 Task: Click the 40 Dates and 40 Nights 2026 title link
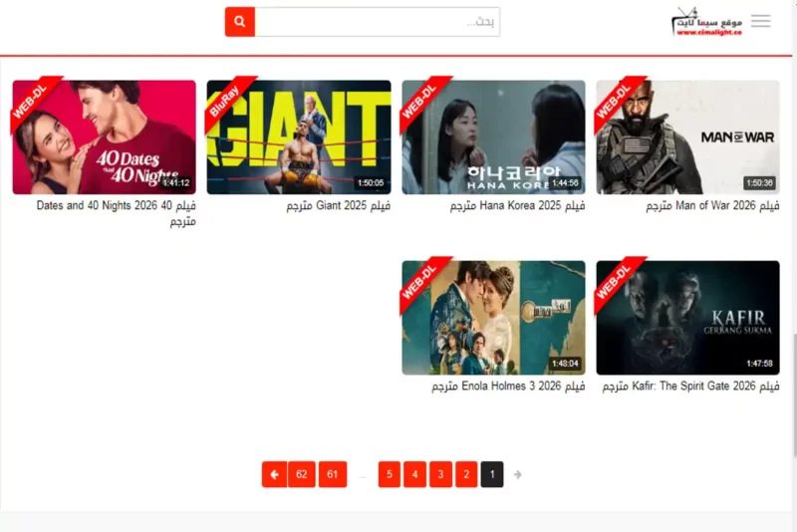click(x=116, y=213)
